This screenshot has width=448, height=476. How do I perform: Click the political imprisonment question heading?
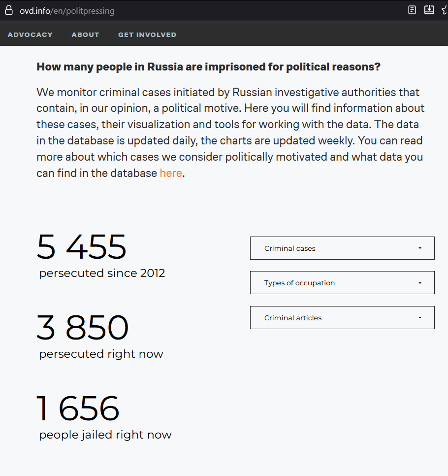(x=208, y=67)
